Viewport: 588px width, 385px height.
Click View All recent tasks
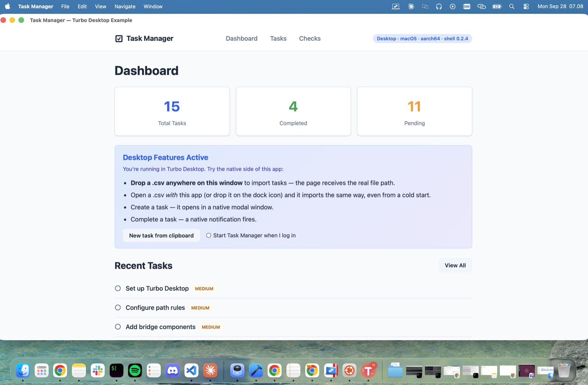[455, 266]
